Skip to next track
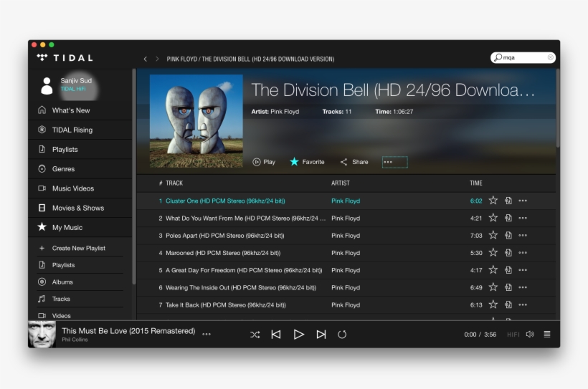This screenshot has width=588, height=389. [x=321, y=335]
